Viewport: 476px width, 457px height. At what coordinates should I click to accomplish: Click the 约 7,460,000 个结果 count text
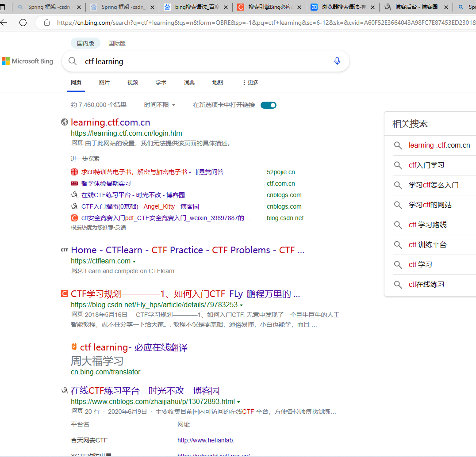[x=99, y=105]
